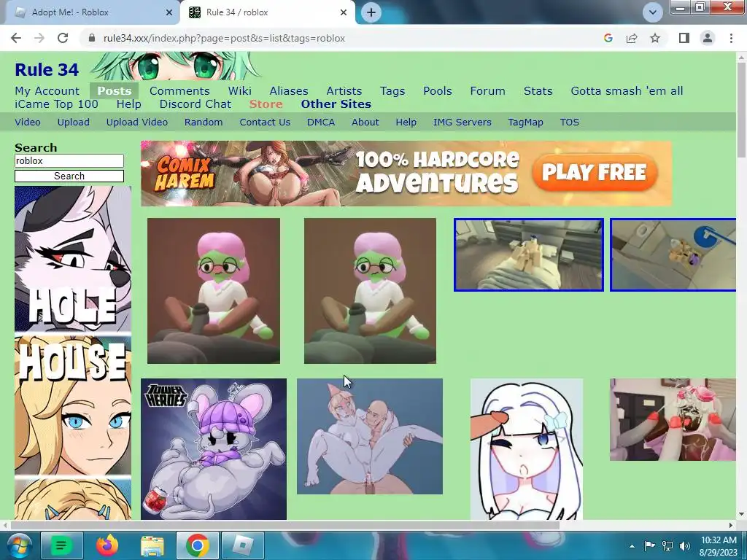747x560 pixels.
Task: Close the Adopt Me! - Roblox tab
Action: (x=169, y=12)
